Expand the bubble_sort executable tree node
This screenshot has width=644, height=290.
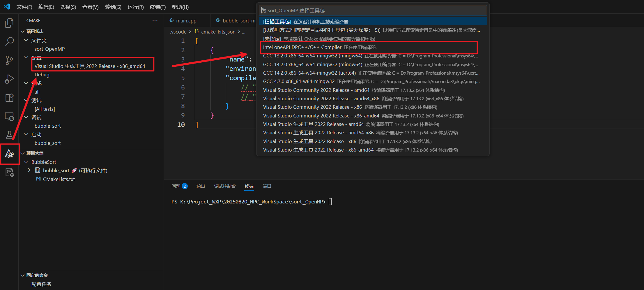(x=29, y=170)
